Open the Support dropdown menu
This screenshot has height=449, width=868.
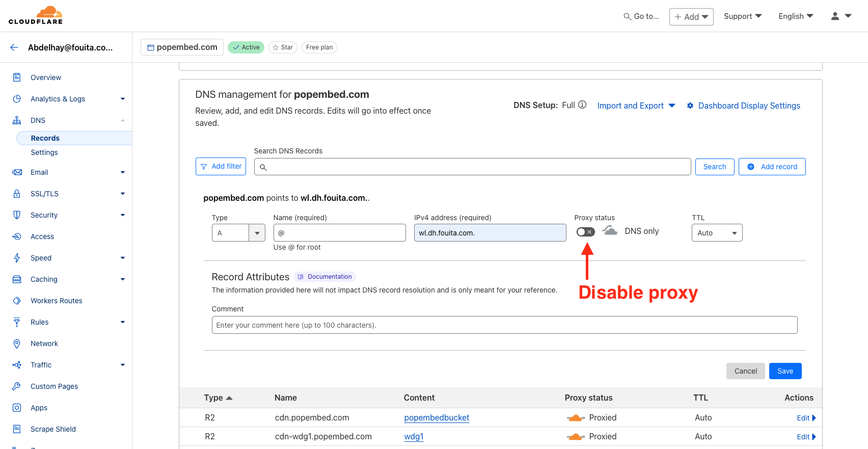click(743, 16)
